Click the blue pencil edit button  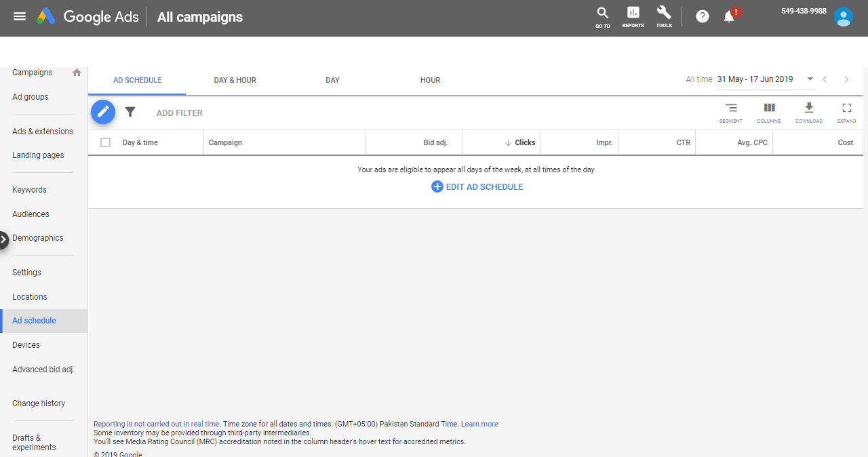(103, 112)
